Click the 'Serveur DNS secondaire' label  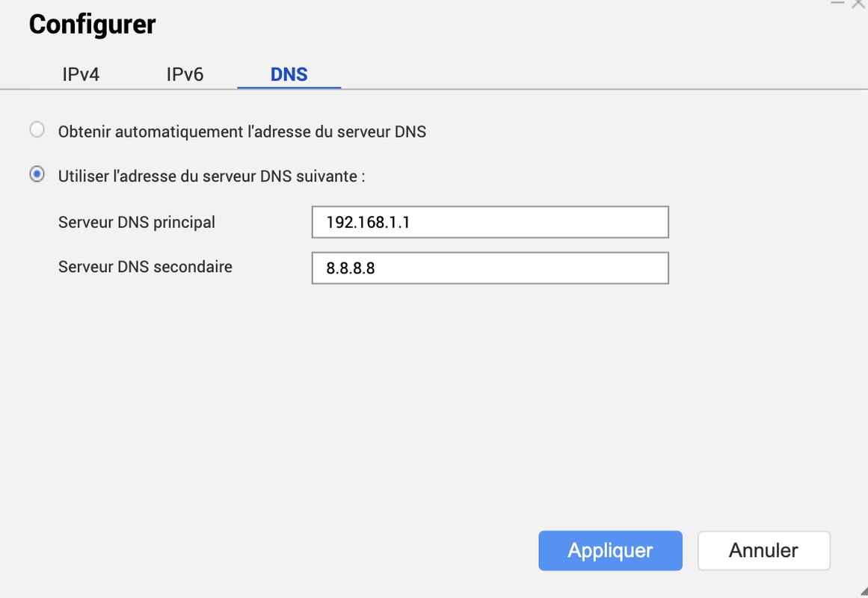click(x=145, y=266)
